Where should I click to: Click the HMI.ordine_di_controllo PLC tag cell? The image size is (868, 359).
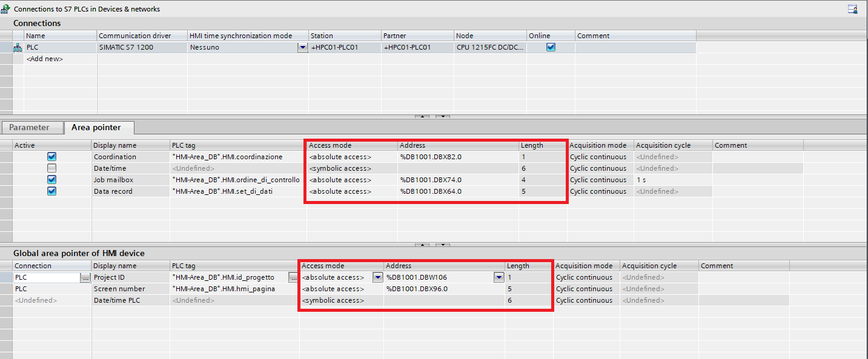point(239,180)
